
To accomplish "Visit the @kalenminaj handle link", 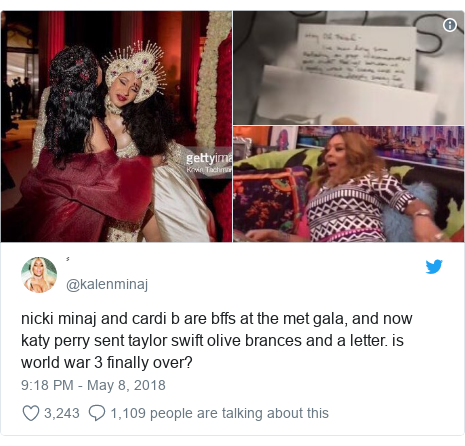I will point(107,284).
